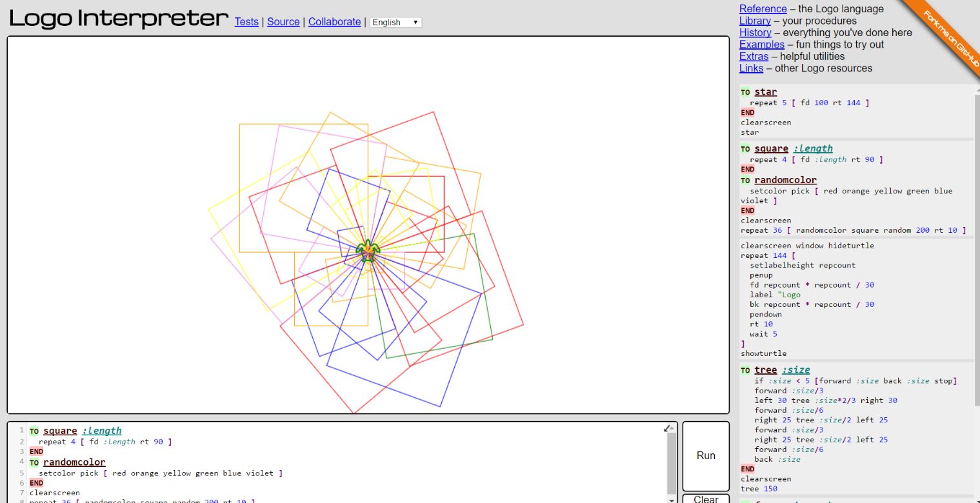Viewport: 980px width, 503px height.
Task: Open the English language selector
Action: click(x=395, y=22)
